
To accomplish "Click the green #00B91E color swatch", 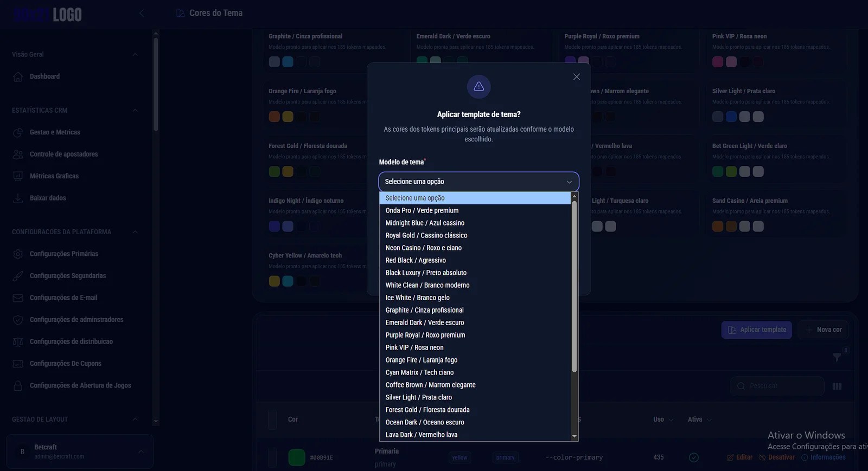I will tap(297, 457).
